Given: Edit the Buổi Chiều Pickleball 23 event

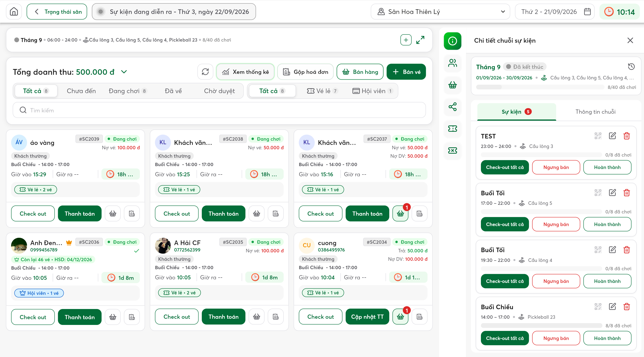Looking at the screenshot, I should [612, 307].
